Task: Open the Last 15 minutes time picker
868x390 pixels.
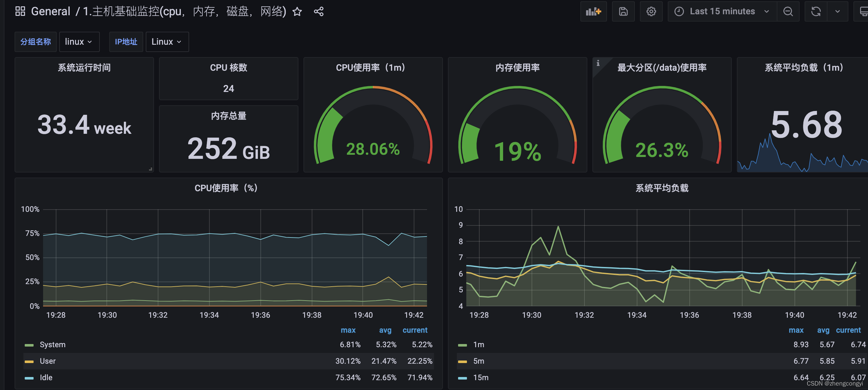Action: click(x=722, y=11)
